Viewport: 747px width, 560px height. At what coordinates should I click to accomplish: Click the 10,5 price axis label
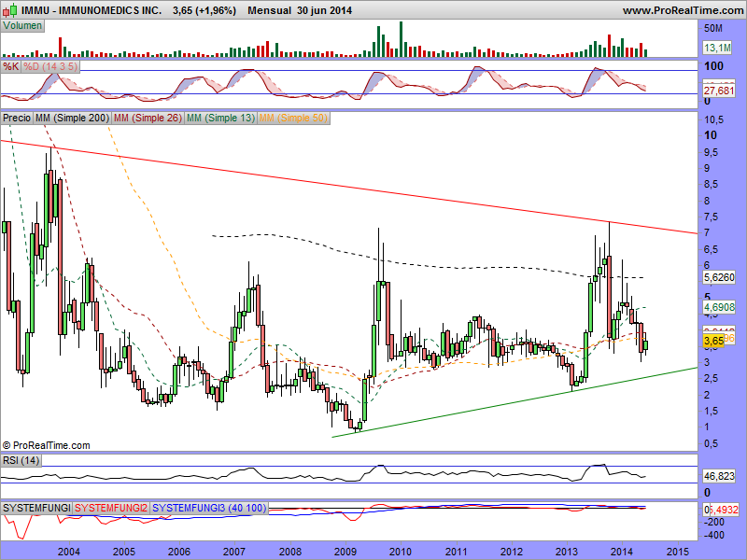coord(713,119)
